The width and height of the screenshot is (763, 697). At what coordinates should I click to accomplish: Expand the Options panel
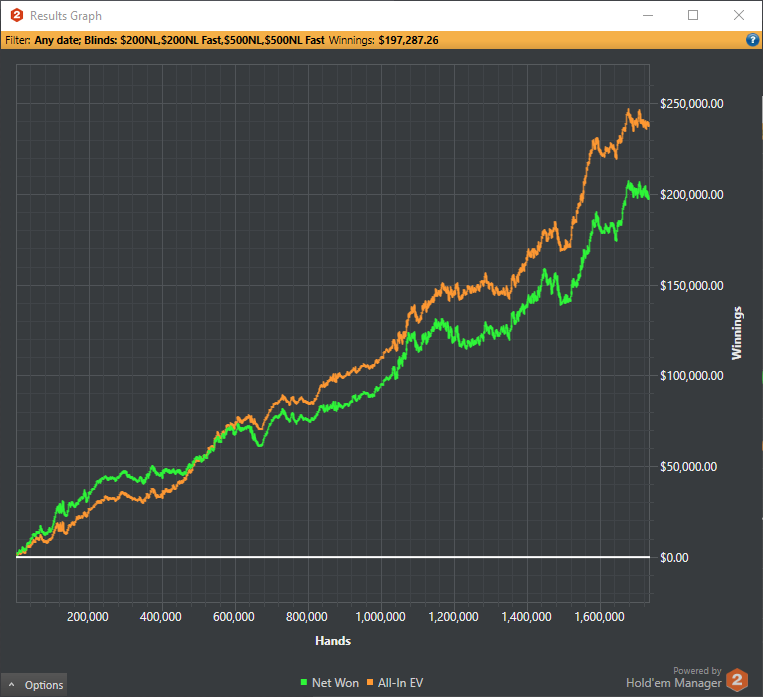tap(34, 685)
